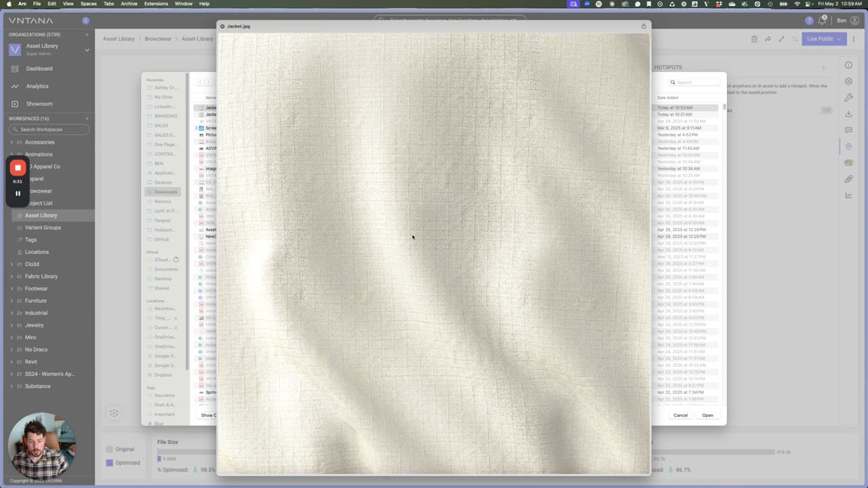Click the Optimized color swatch legend
Screen dimensions: 868x488
tap(109, 463)
